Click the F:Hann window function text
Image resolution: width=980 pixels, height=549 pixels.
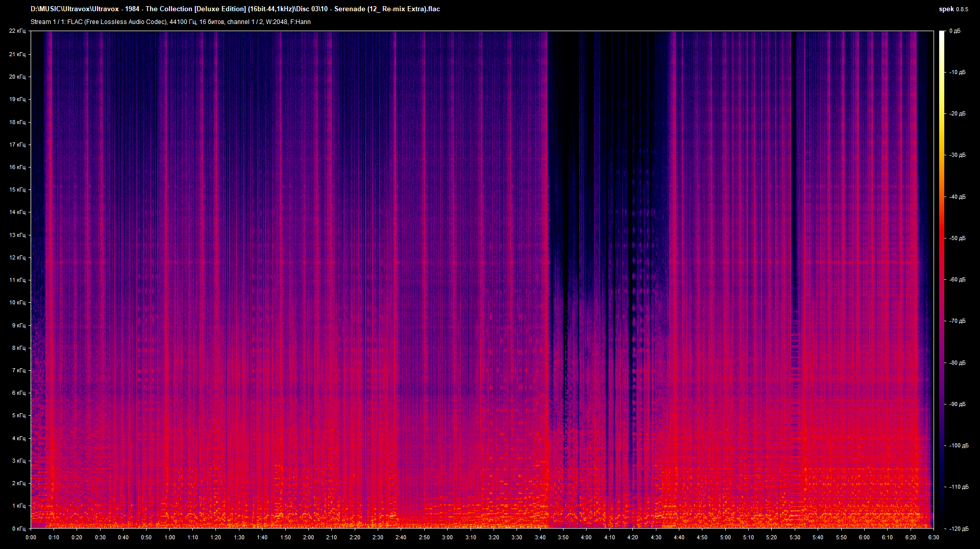(x=301, y=22)
